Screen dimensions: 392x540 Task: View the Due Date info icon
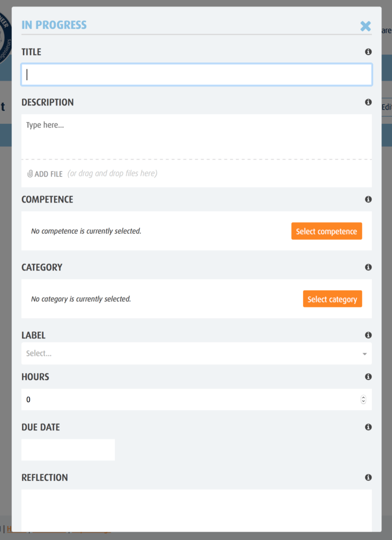coord(368,427)
